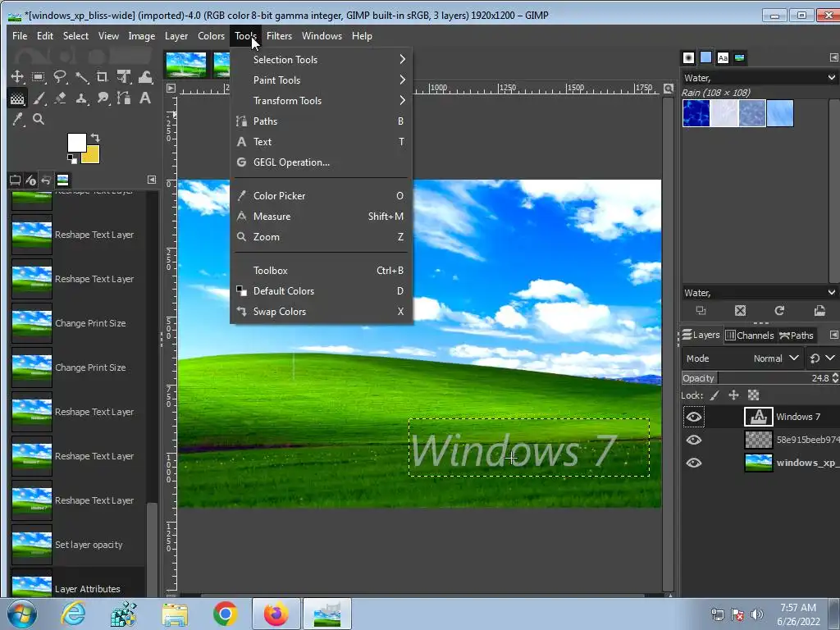Select the Unified Transform tool

[x=124, y=76]
